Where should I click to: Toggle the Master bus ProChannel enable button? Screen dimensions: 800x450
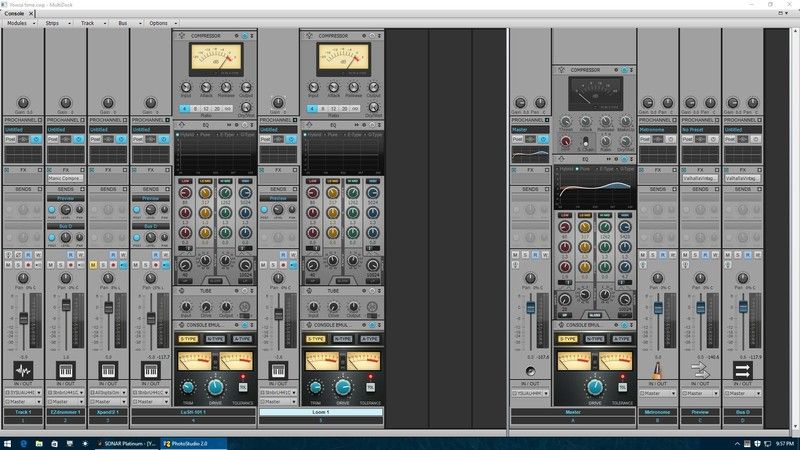(x=543, y=139)
